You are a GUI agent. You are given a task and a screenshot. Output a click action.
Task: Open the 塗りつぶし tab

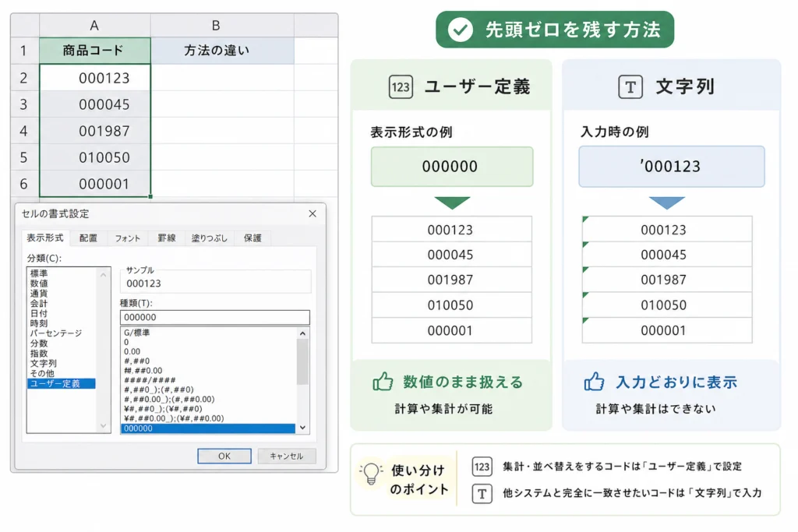tap(209, 238)
